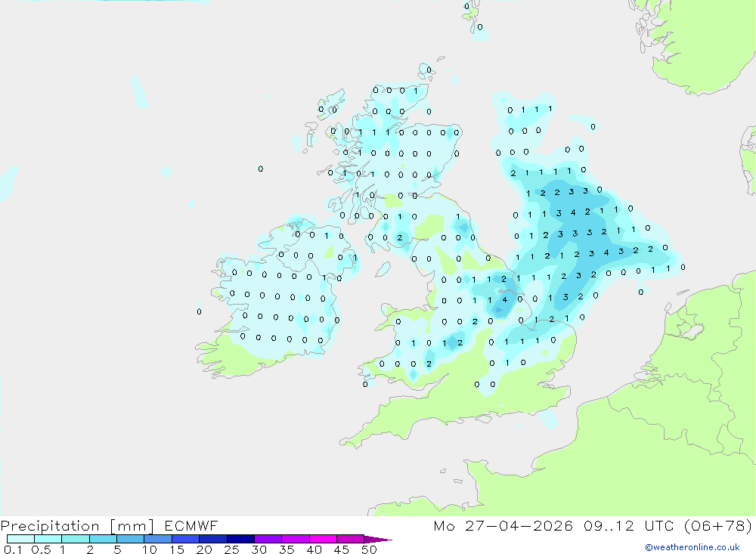Select the '(06+78)' forecast run text
Viewport: 756px width, 554px height.
718,525
